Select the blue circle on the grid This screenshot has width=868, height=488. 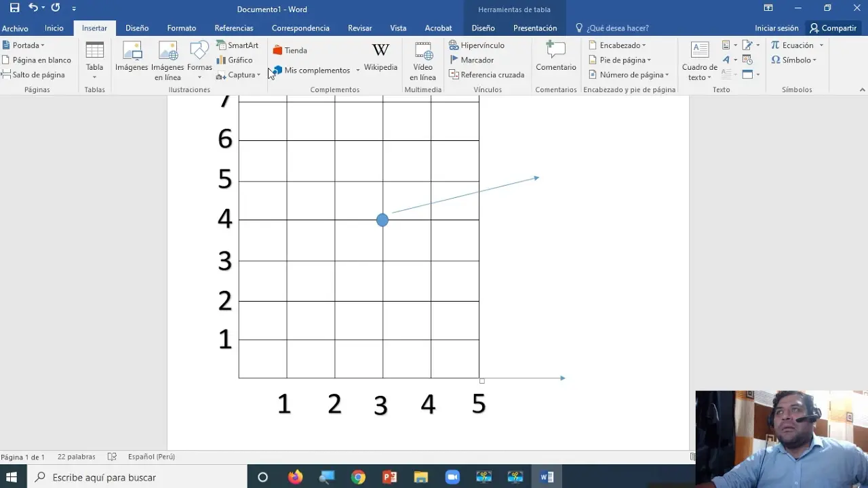coord(382,220)
